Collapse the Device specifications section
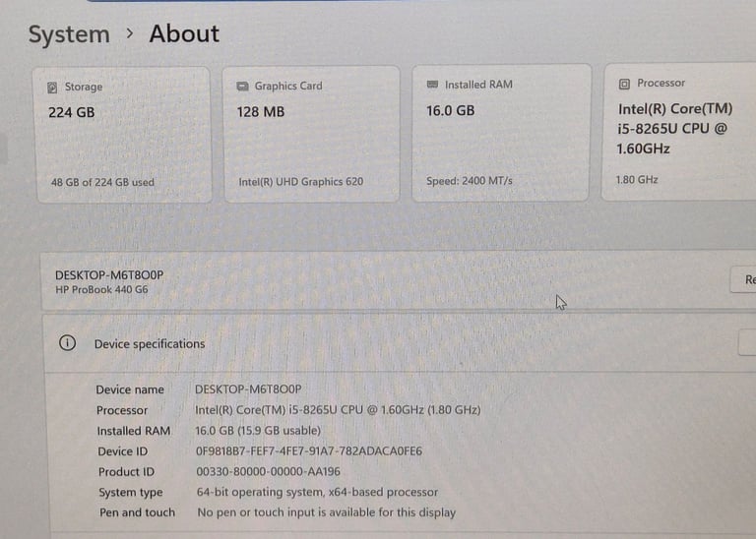This screenshot has width=756, height=539. (x=401, y=343)
